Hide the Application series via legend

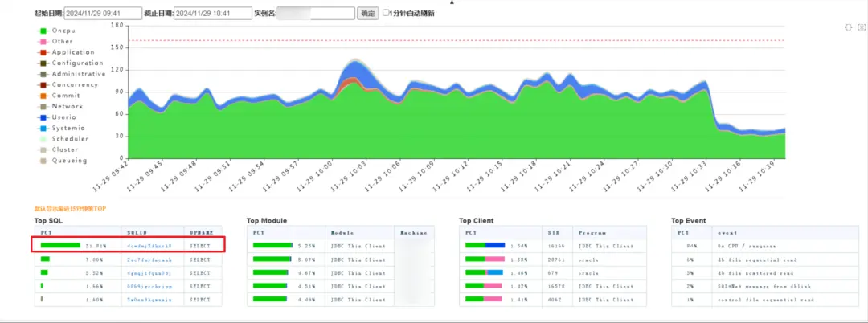[x=65, y=52]
